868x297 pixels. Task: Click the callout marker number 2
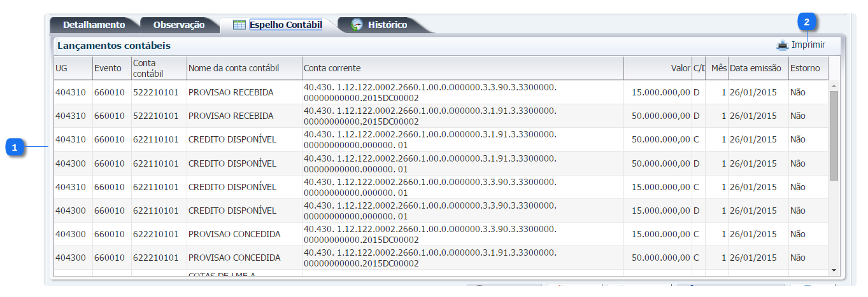tap(807, 22)
